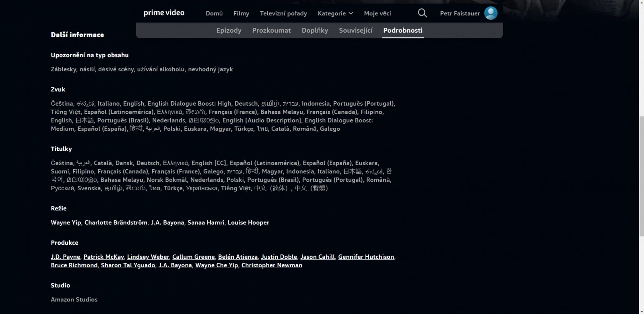Click the Zvuk heading
The height and width of the screenshot is (314, 644).
point(58,89)
